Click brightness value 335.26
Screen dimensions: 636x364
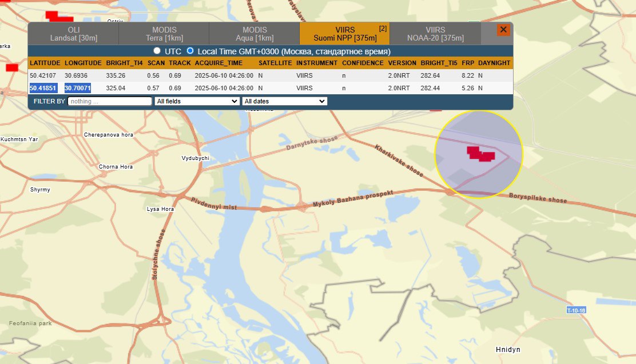coord(116,75)
